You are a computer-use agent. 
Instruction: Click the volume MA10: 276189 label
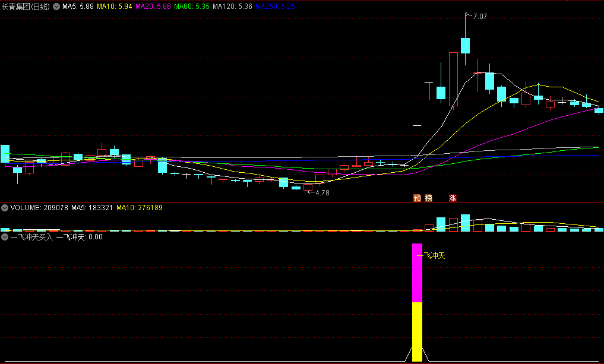click(140, 208)
